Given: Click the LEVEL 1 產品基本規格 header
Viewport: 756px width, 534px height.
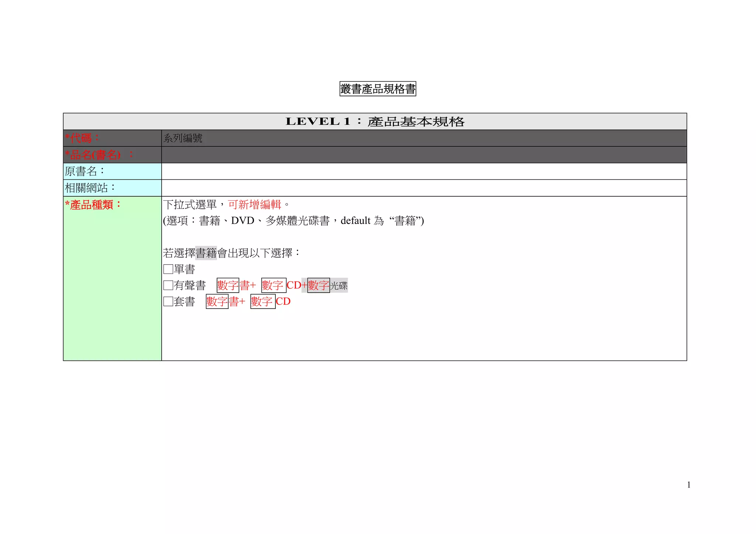Looking at the screenshot, I should tap(375, 121).
